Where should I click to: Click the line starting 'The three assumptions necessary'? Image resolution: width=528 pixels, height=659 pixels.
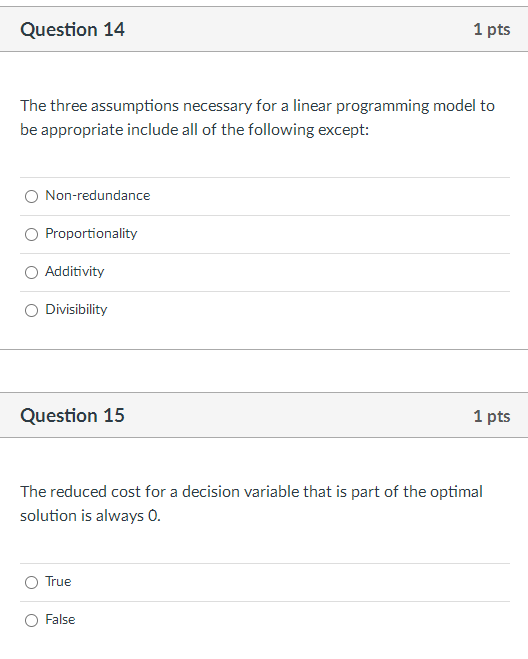pyautogui.click(x=257, y=106)
